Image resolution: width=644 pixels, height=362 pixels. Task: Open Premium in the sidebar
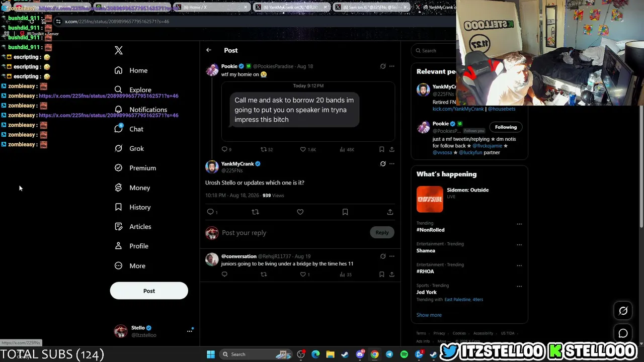[x=135, y=168]
